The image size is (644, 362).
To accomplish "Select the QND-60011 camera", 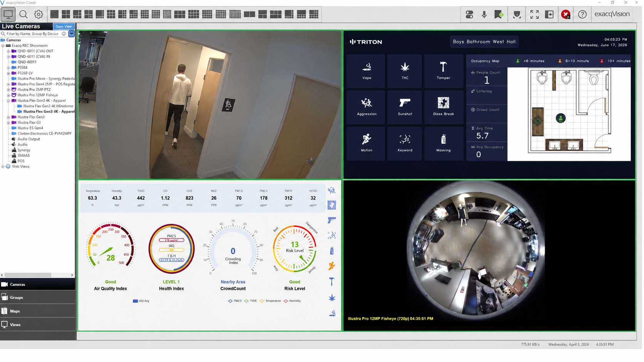I will point(27,62).
